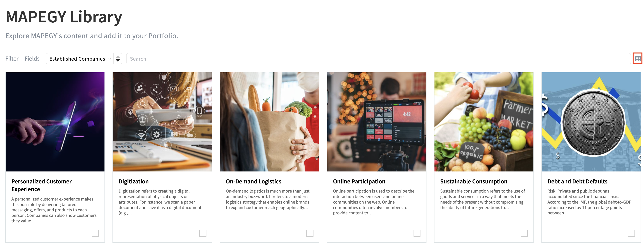This screenshot has width=644, height=248.
Task: Tick the Debt and Debt Defaults checkbox
Action: (x=631, y=233)
